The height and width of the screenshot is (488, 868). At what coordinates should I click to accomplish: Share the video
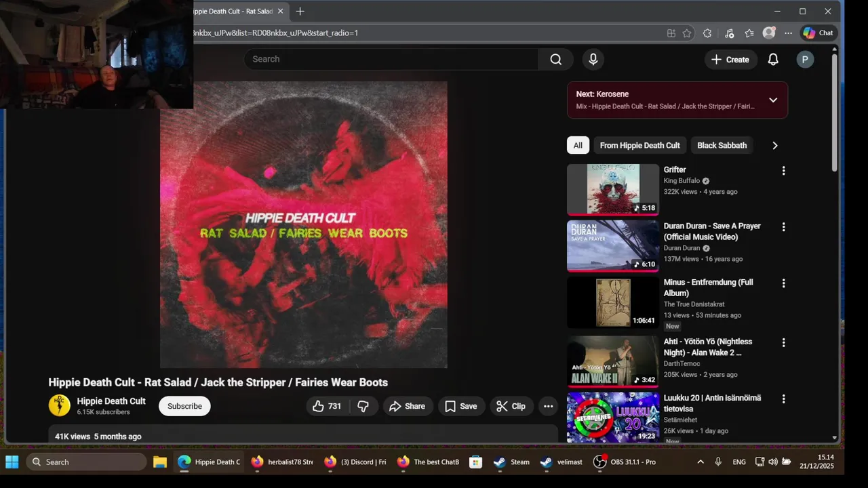[408, 406]
